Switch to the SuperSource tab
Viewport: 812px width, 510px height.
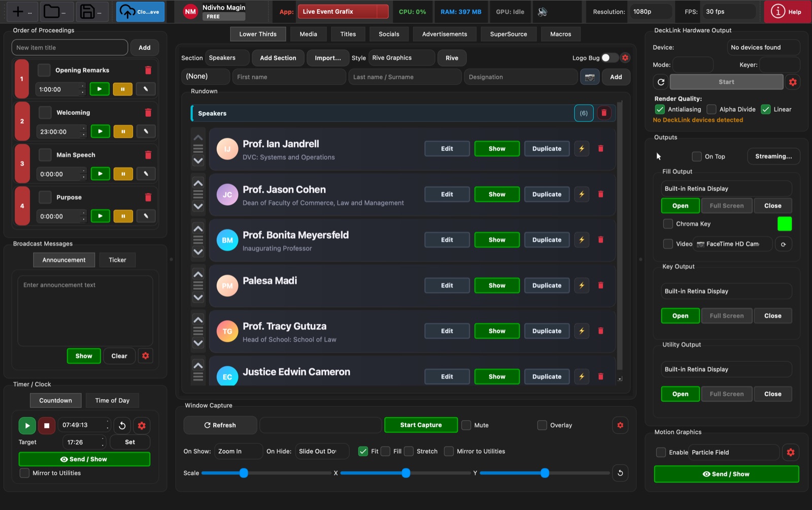[x=509, y=34]
